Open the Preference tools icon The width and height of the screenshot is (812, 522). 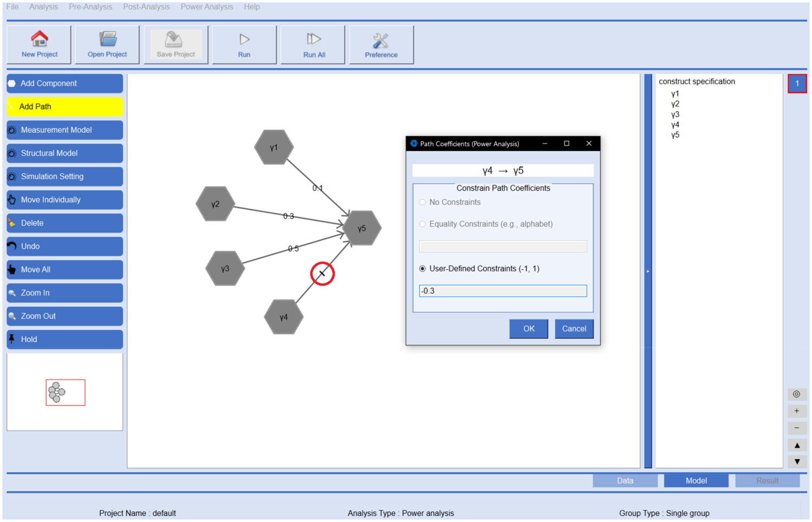382,45
